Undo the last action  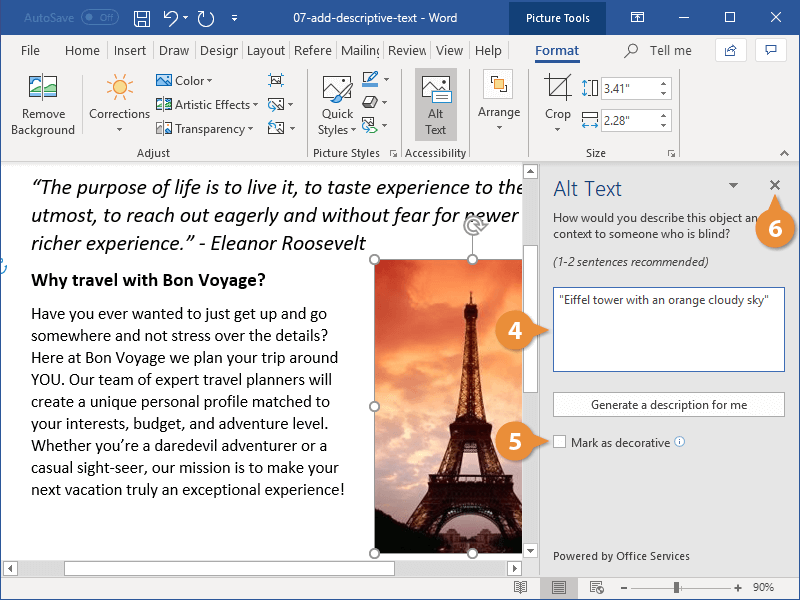pyautogui.click(x=171, y=18)
